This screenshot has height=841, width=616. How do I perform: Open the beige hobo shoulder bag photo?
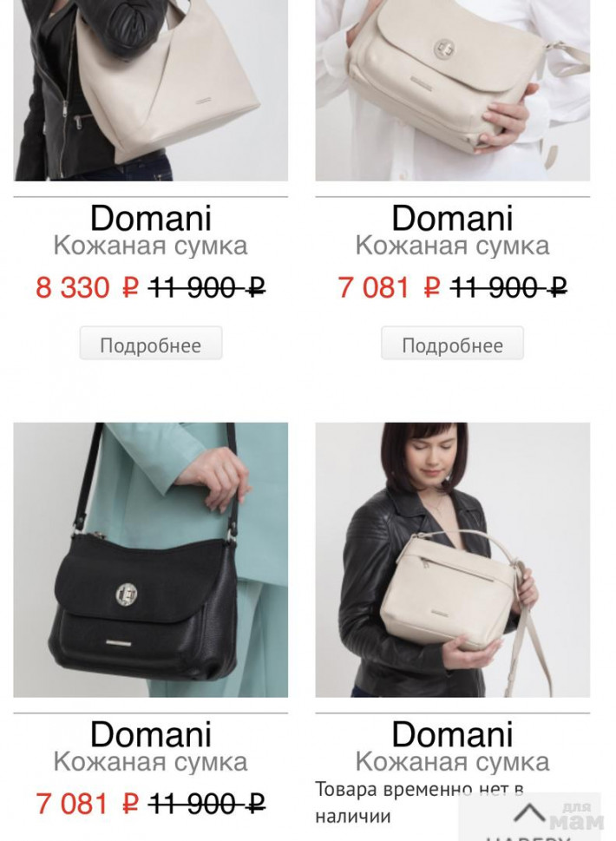pos(151,90)
